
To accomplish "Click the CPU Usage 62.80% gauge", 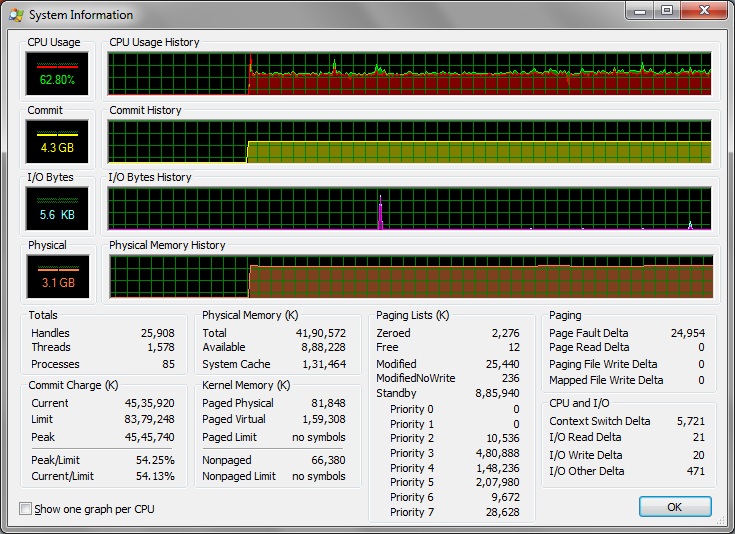I will pos(57,74).
